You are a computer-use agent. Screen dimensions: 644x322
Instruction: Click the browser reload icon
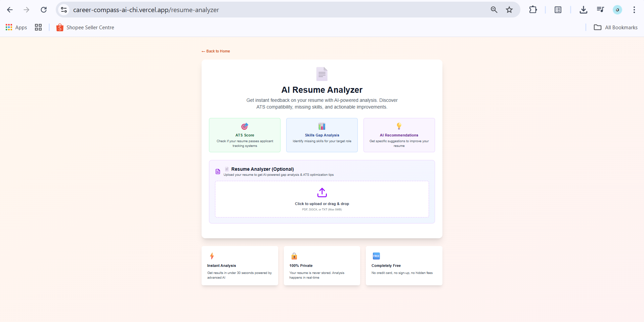tap(44, 10)
